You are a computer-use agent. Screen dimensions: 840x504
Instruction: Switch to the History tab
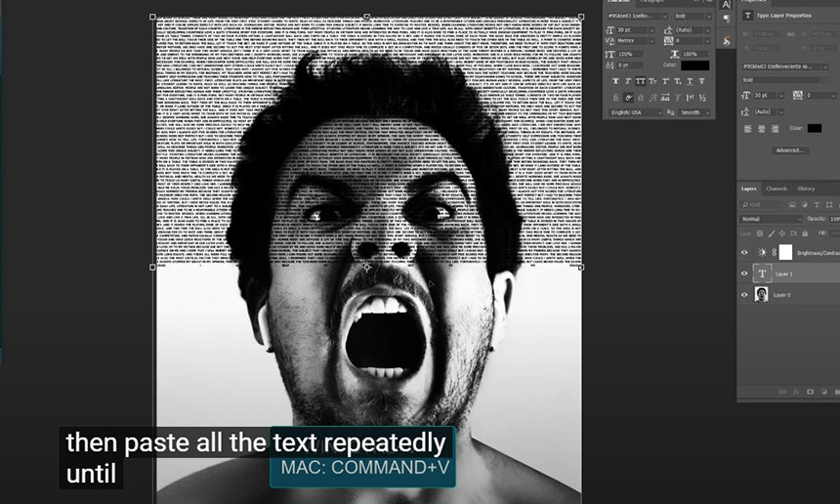[806, 189]
